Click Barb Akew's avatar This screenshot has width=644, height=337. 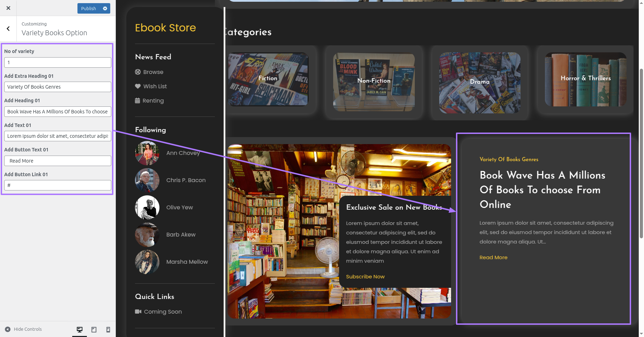coord(147,234)
